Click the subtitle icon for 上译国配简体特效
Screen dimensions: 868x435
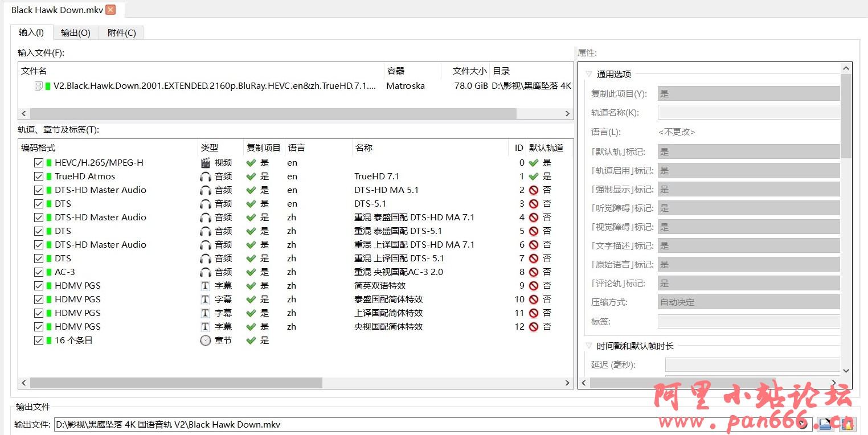coord(206,313)
